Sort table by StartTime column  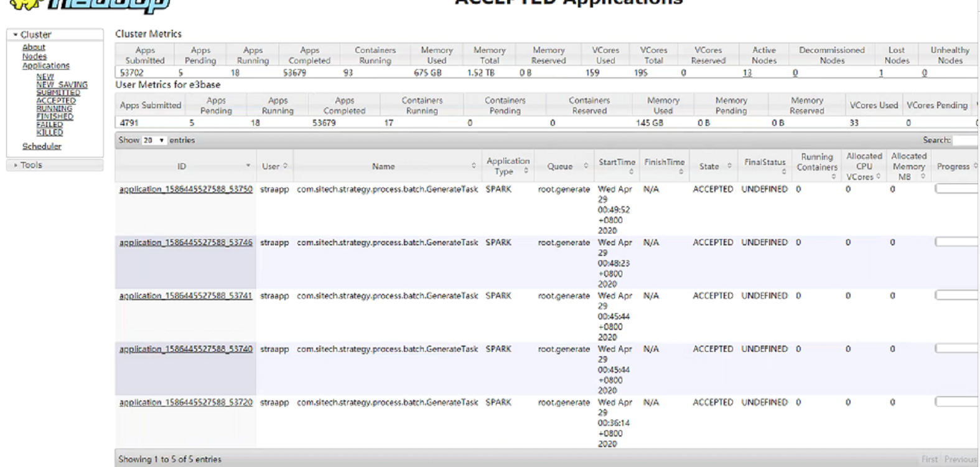point(617,166)
